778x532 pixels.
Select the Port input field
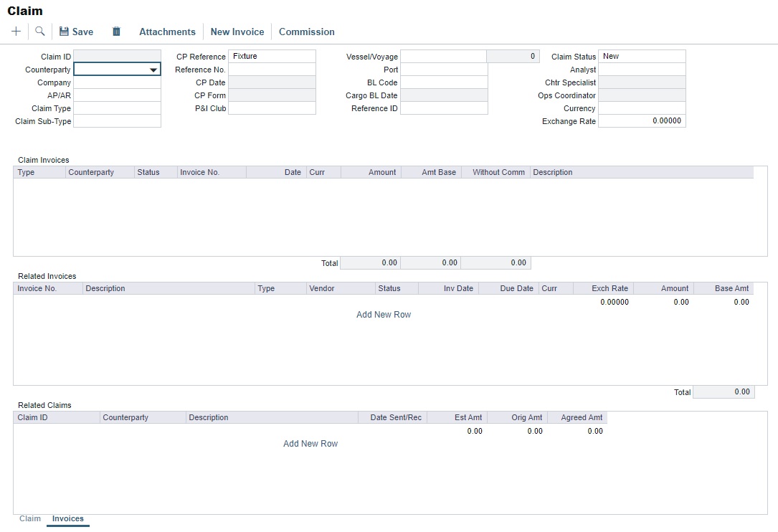click(445, 69)
